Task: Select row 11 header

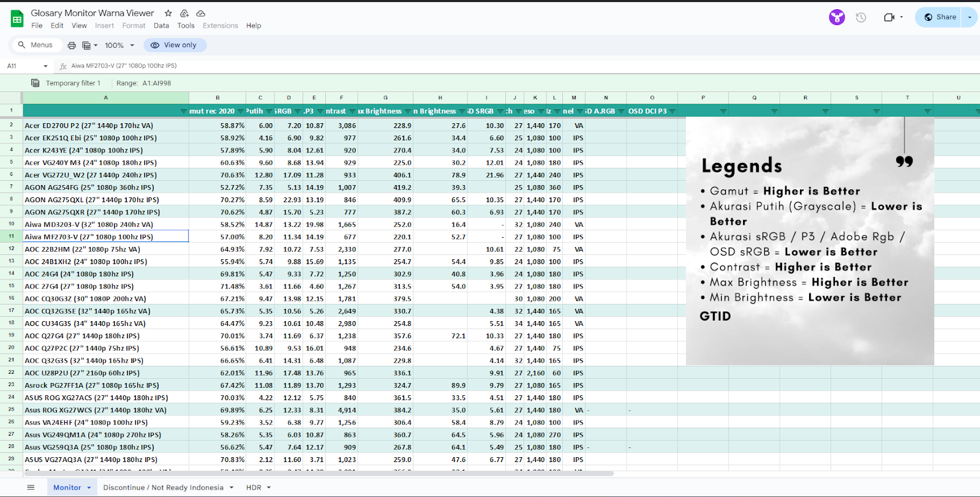Action: pyautogui.click(x=11, y=237)
